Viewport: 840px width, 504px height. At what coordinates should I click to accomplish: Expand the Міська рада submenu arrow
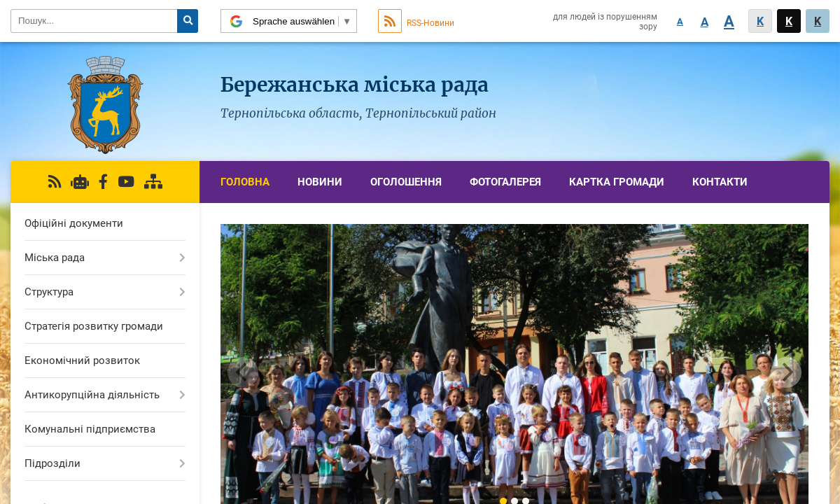tap(182, 258)
